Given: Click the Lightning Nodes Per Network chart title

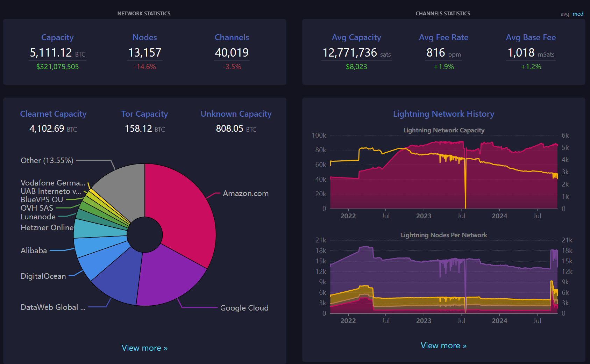Looking at the screenshot, I should [443, 235].
